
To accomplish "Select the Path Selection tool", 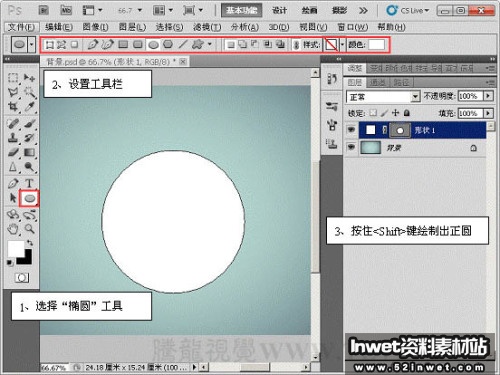I will [x=13, y=198].
